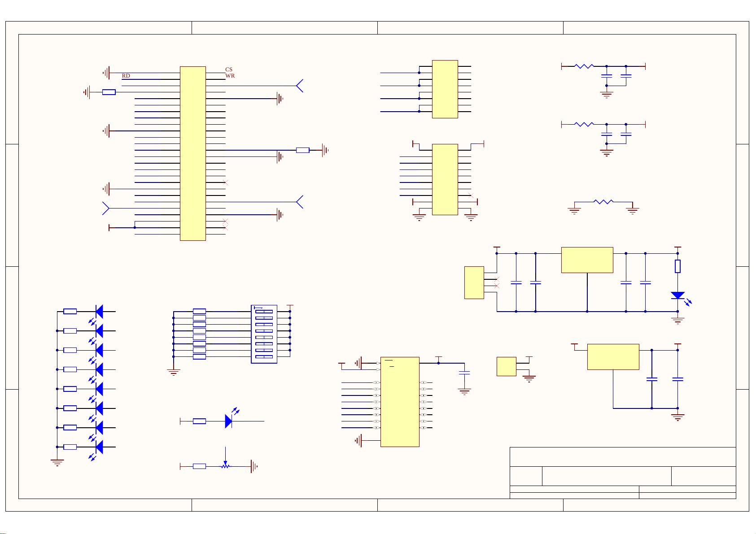Click the power LED beside the upper regulator
The image size is (756, 534).
tap(677, 295)
